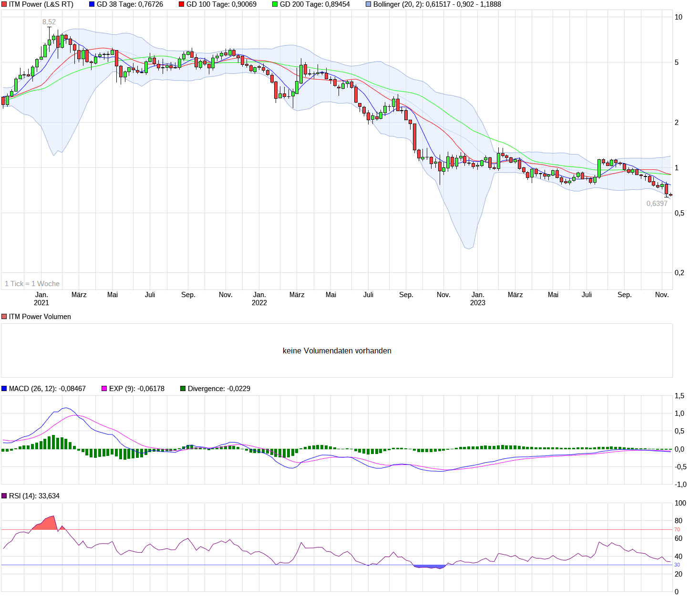700x599 pixels.
Task: Click the red GD 100 Tage legend swatch
Action: pos(182,4)
